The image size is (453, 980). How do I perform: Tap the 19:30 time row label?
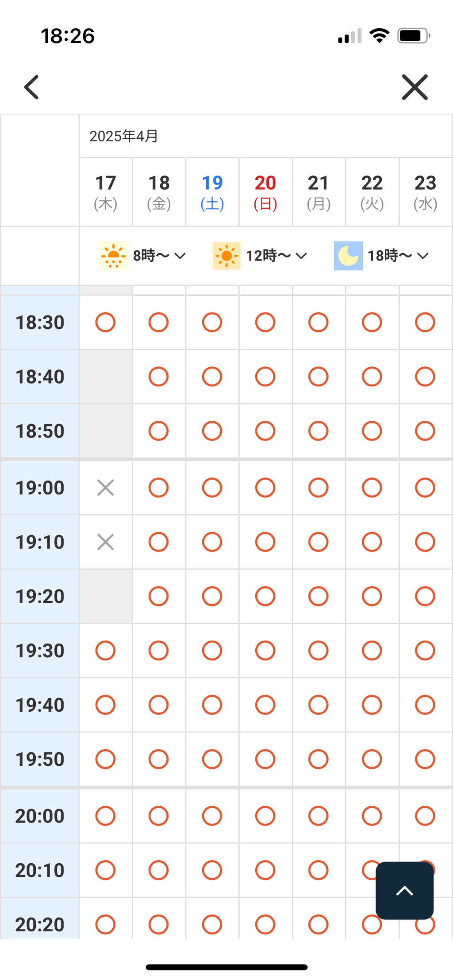tap(40, 651)
